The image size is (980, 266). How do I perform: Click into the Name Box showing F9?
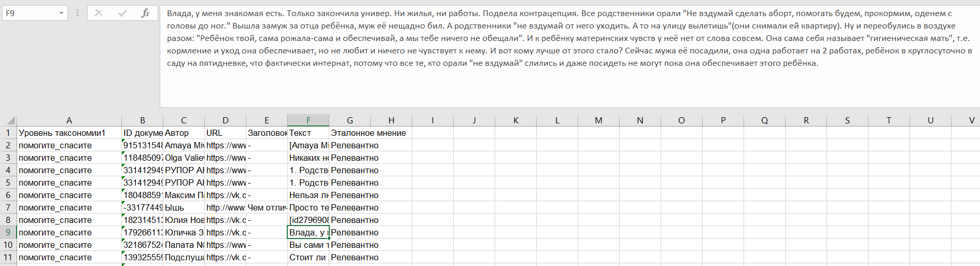(x=29, y=13)
